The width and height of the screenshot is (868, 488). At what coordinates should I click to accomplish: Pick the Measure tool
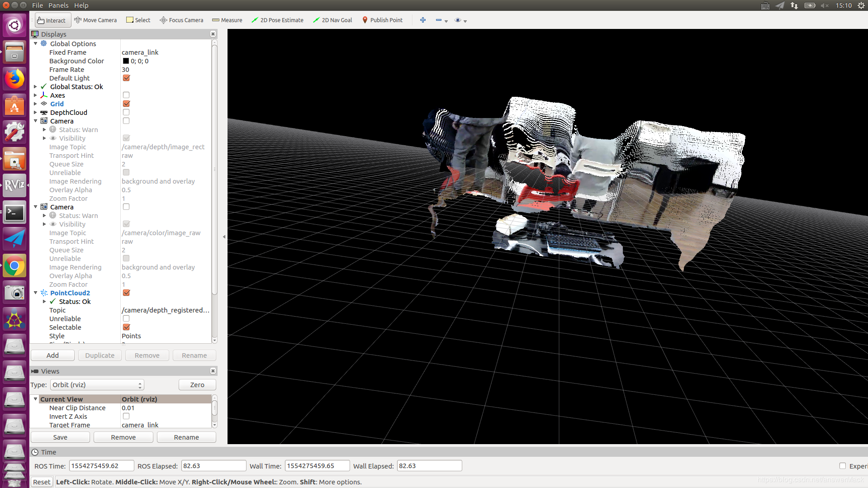coord(227,20)
